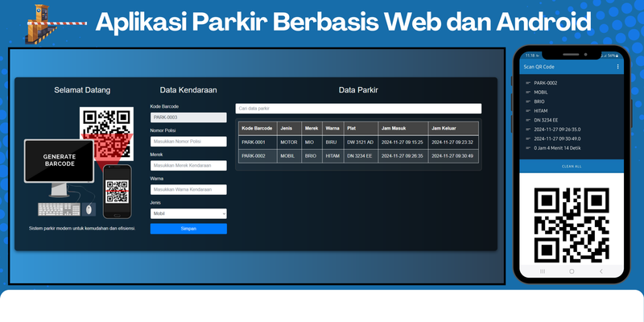Tap CLEAN ALL on the phone
This screenshot has height=322, width=644.
pyautogui.click(x=572, y=167)
